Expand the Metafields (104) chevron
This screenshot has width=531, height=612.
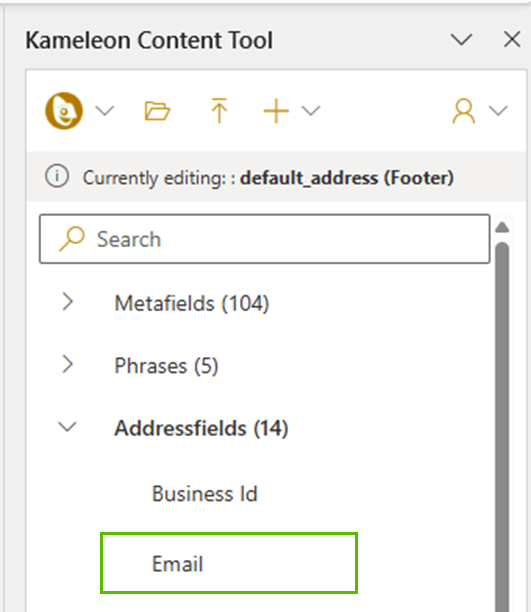[x=68, y=302]
